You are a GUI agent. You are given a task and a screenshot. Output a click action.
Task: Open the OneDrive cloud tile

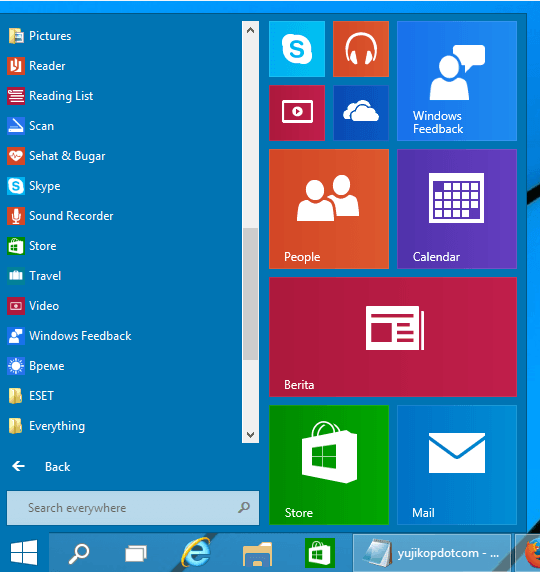(x=361, y=113)
